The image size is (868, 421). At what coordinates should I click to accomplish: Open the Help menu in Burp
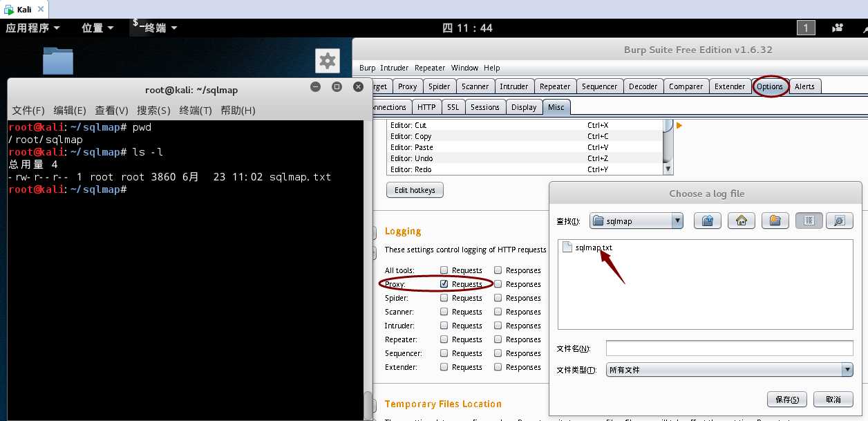click(491, 68)
